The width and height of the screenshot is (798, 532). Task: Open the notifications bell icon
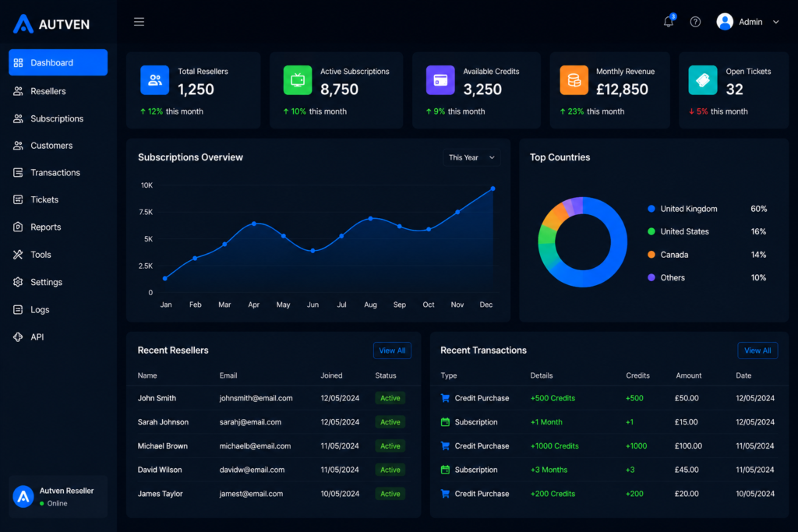tap(669, 21)
